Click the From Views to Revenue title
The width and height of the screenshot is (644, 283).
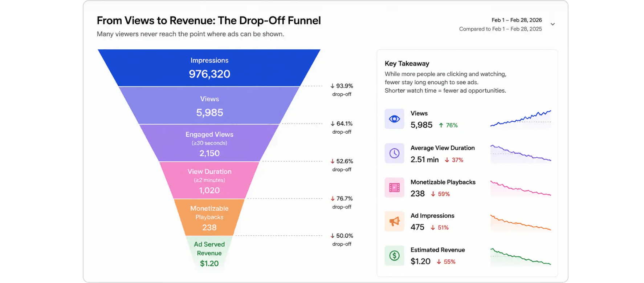209,21
